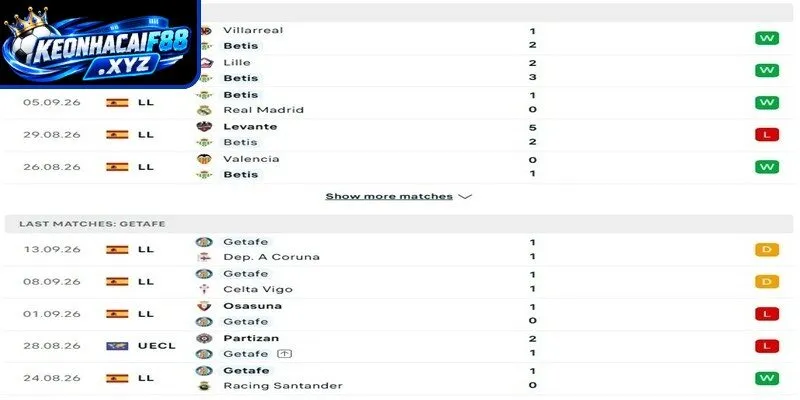Screen dimensions: 800x400
Task: Open the Betis vs Real Madrid match row
Action: (399, 103)
